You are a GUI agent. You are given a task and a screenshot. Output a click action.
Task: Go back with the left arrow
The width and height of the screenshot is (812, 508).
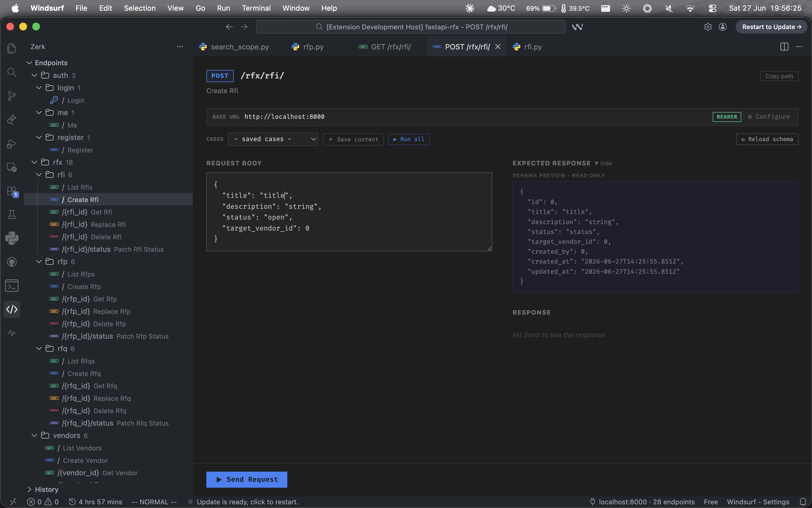click(229, 27)
